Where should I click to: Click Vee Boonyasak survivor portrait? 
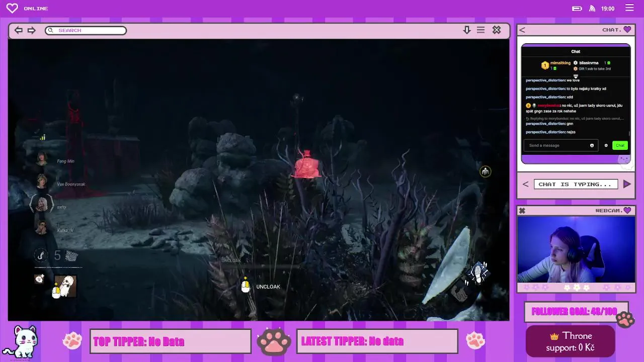click(x=42, y=182)
